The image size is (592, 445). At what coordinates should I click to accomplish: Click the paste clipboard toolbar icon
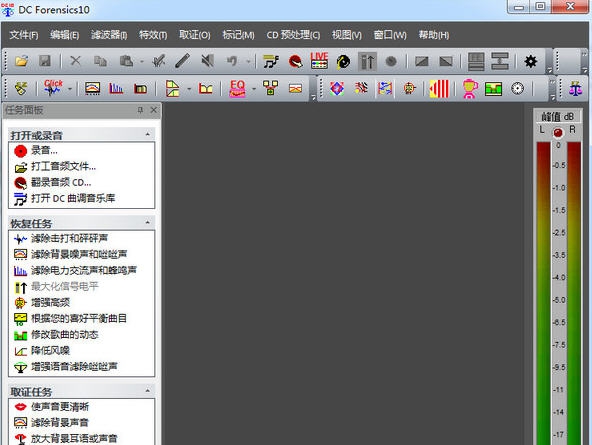coord(126,61)
